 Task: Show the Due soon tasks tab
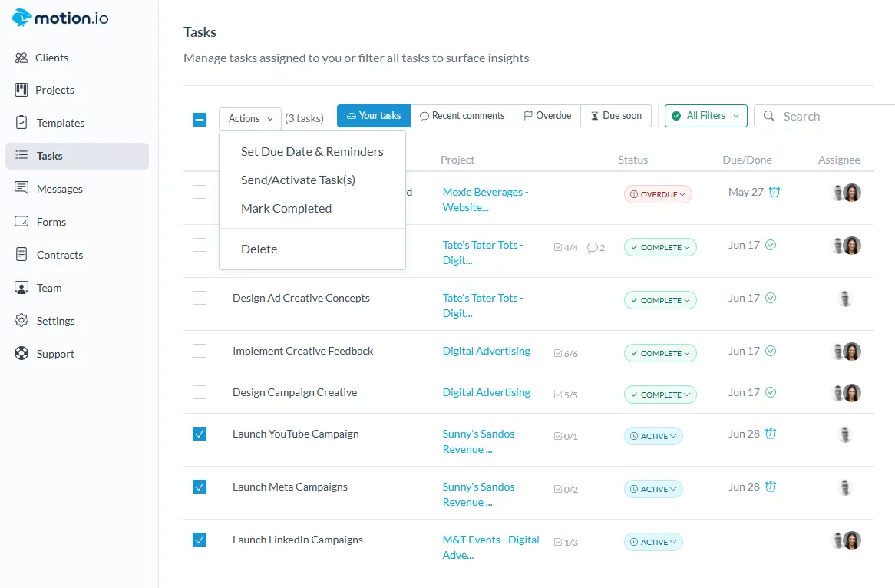click(x=616, y=116)
